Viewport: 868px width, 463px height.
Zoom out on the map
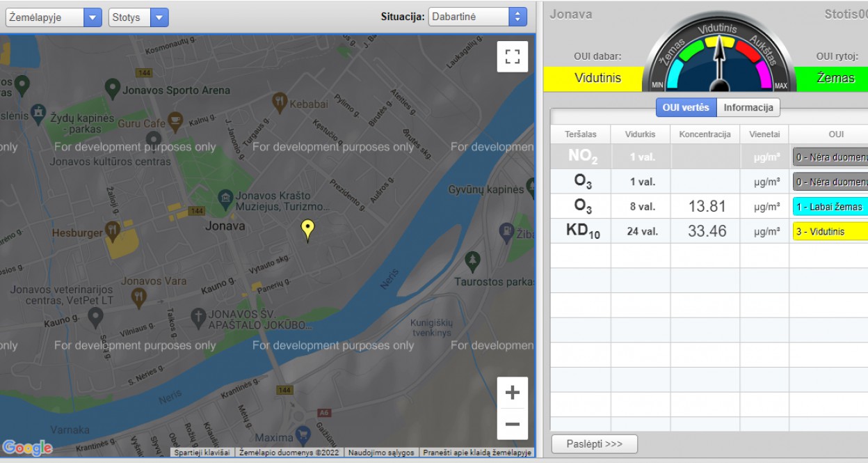tap(512, 424)
